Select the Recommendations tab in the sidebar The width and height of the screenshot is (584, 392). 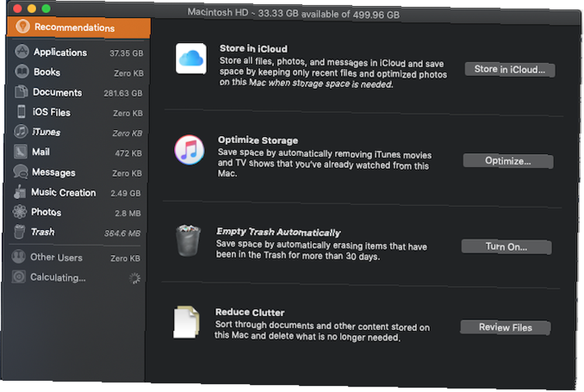click(x=79, y=27)
